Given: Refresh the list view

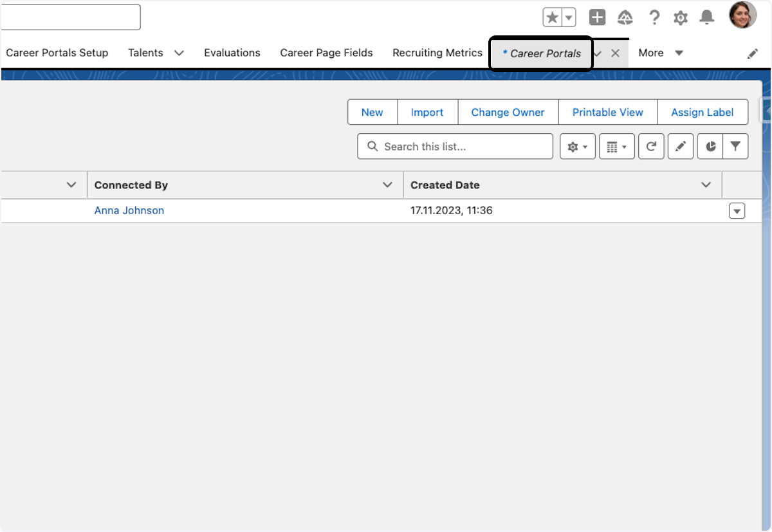Looking at the screenshot, I should [651, 147].
